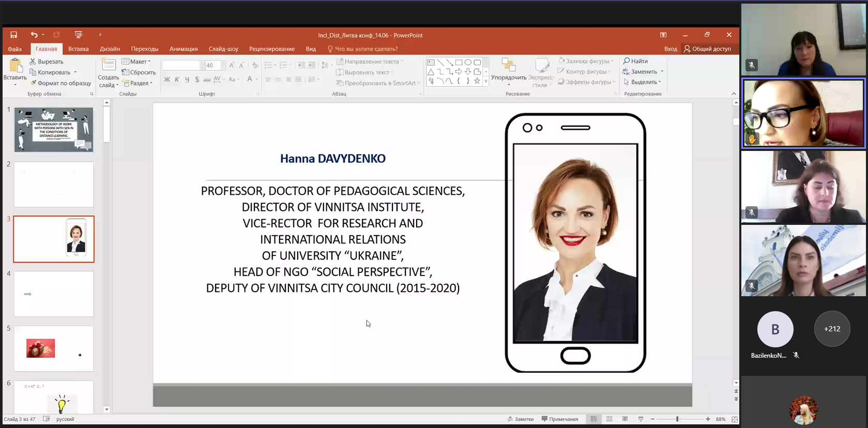Toggle the Comments (Примечания) pane
This screenshot has width=868, height=428.
pos(560,419)
